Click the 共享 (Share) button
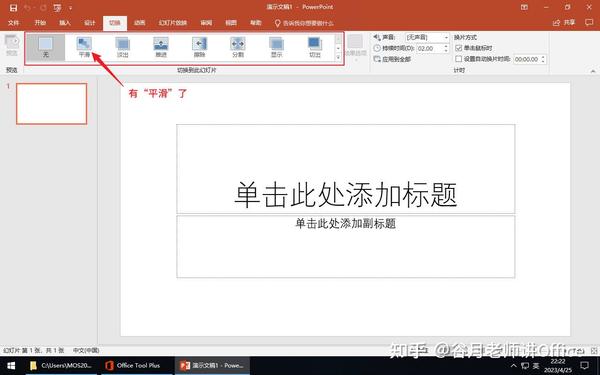600x375 pixels. click(x=564, y=23)
